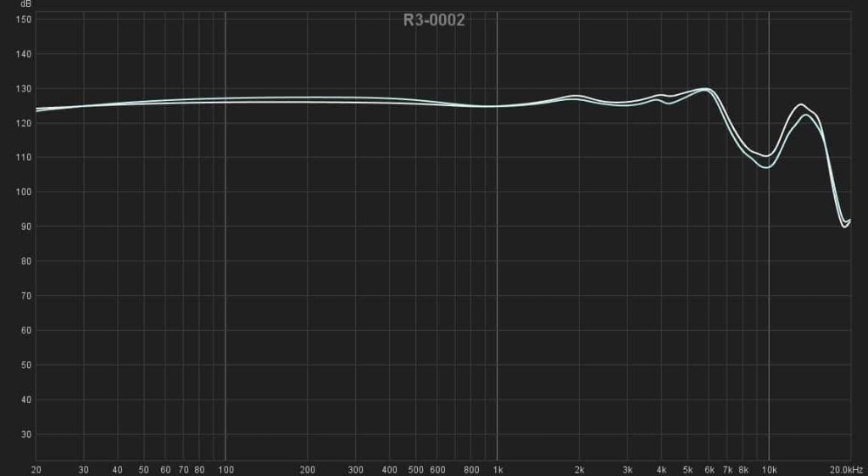Screen dimensions: 868x476
Task: Pick the 100 value on the dB axis
Action: [x=25, y=193]
